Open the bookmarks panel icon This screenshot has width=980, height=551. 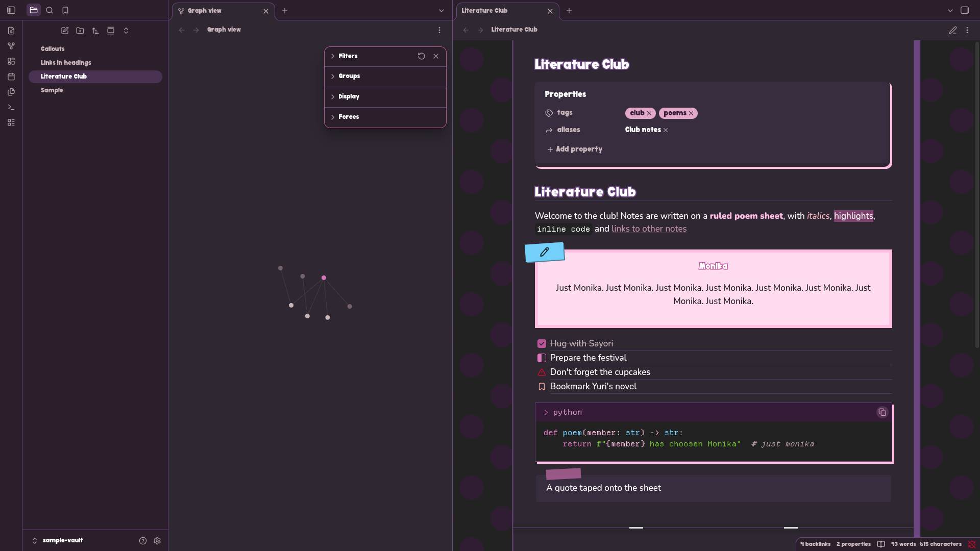pos(65,10)
